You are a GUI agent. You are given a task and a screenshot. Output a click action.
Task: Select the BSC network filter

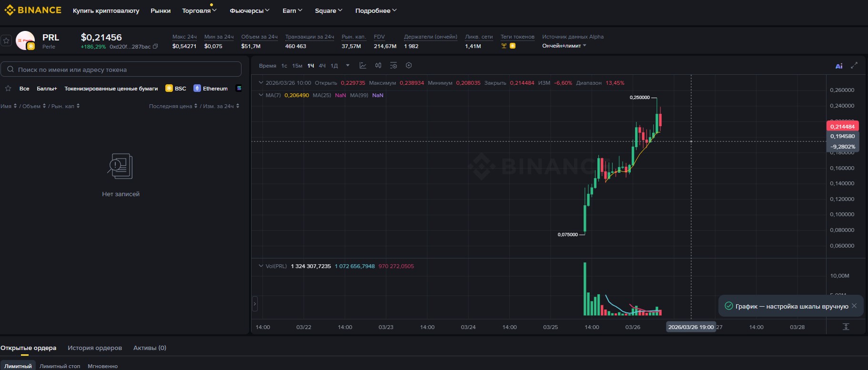(x=176, y=89)
